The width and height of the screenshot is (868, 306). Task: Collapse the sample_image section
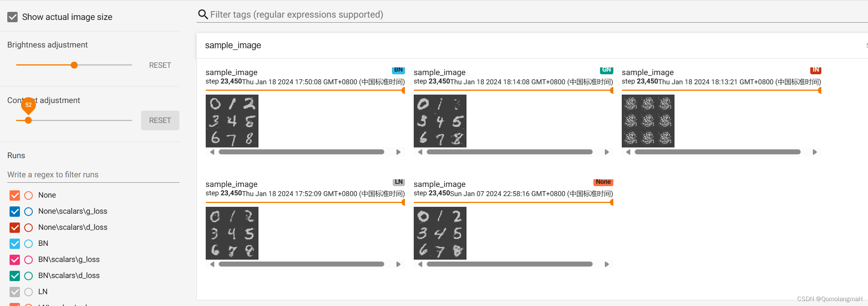click(233, 45)
